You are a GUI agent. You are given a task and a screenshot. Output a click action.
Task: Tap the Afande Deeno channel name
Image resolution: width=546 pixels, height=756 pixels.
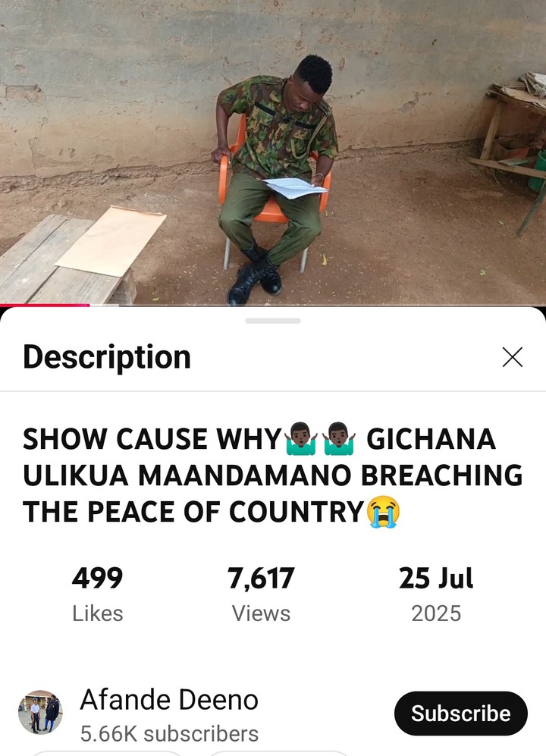coord(169,700)
